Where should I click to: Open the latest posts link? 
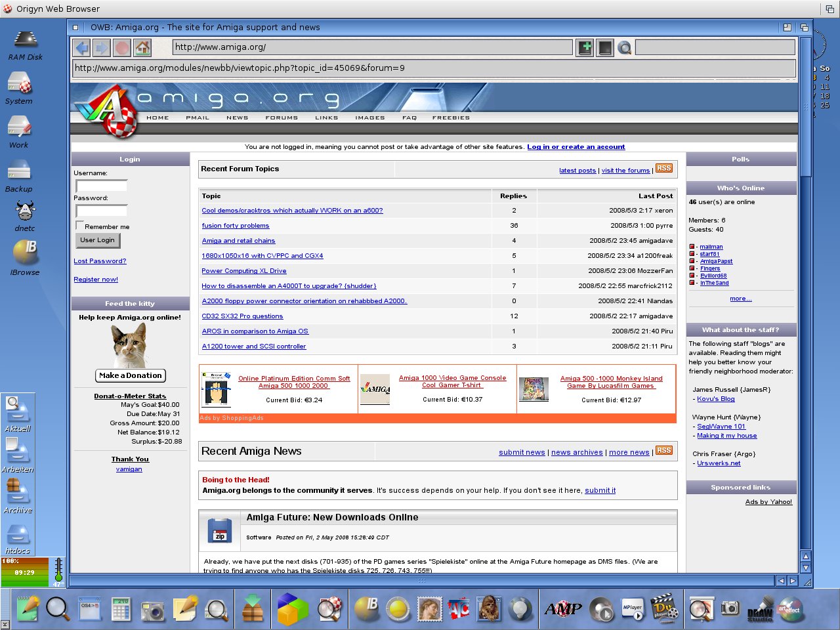click(x=577, y=171)
